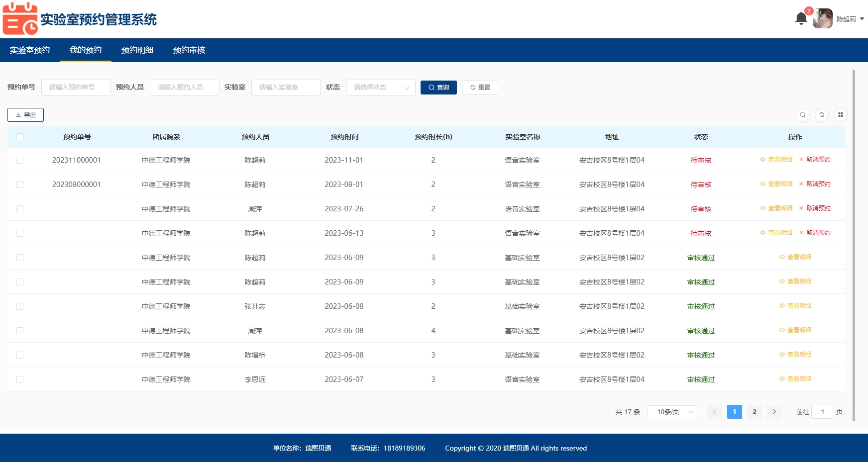The height and width of the screenshot is (462, 868).
Task: Tick checkbox for the 2023-07-26 reservation row
Action: [20, 209]
